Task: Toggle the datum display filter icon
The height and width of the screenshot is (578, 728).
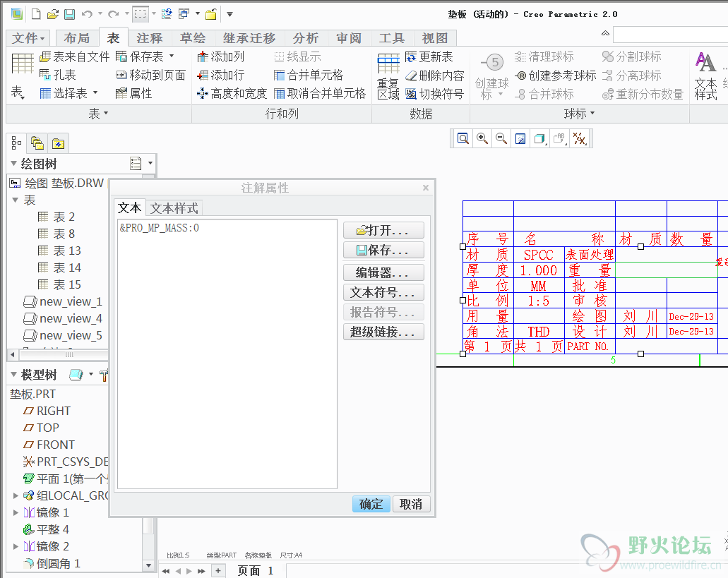Action: pos(579,139)
